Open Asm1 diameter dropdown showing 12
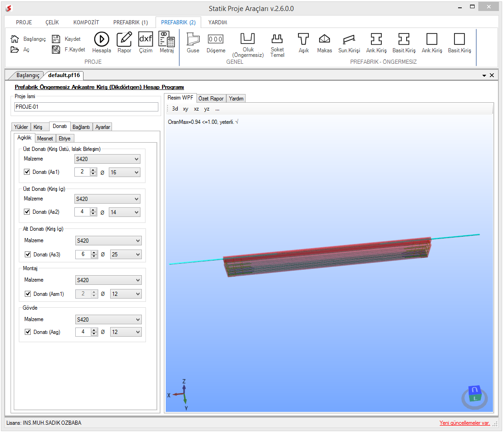This screenshot has width=504, height=433. 126,294
